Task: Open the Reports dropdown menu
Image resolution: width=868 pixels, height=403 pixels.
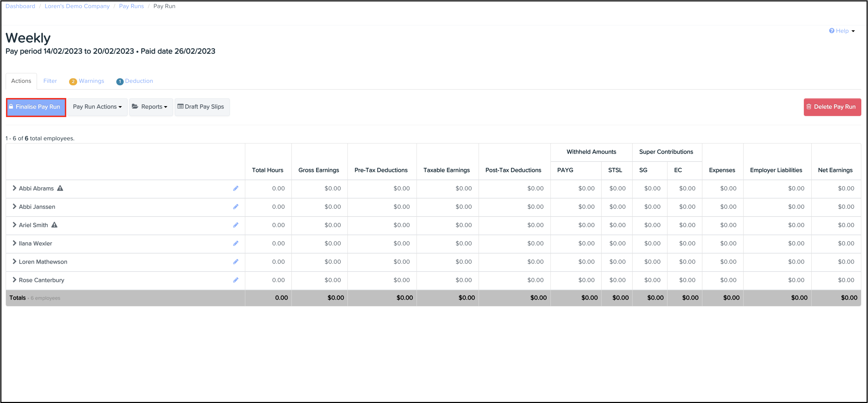Action: click(150, 107)
